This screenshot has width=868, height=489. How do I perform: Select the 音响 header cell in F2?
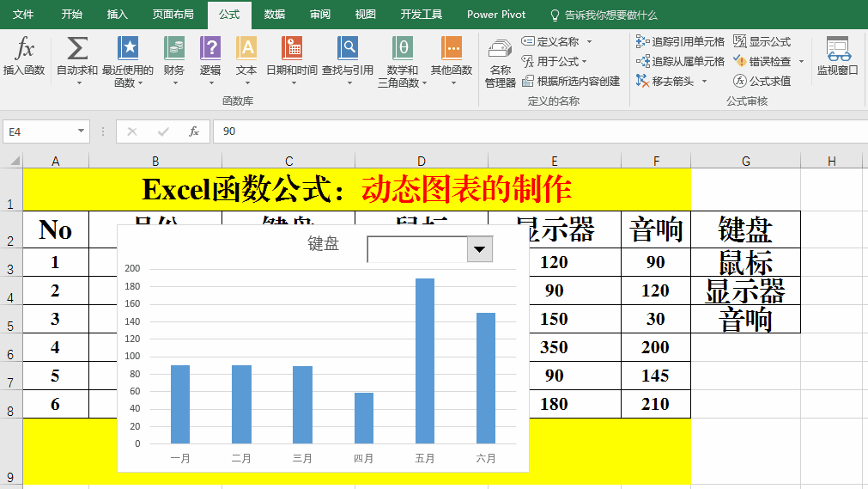tap(656, 229)
